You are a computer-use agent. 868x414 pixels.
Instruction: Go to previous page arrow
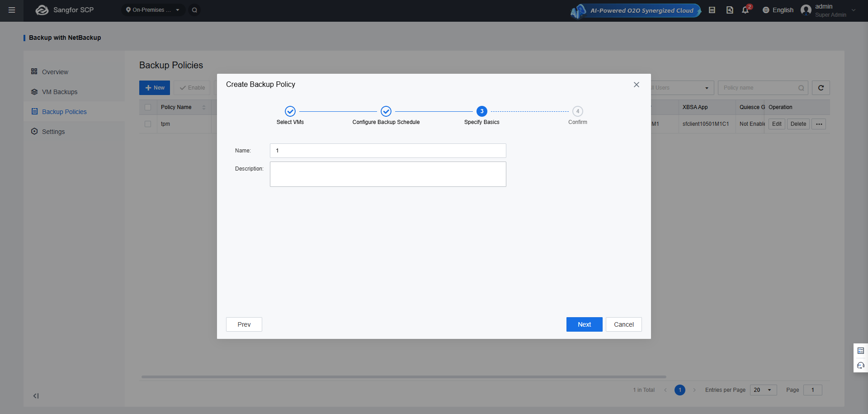[665, 390]
